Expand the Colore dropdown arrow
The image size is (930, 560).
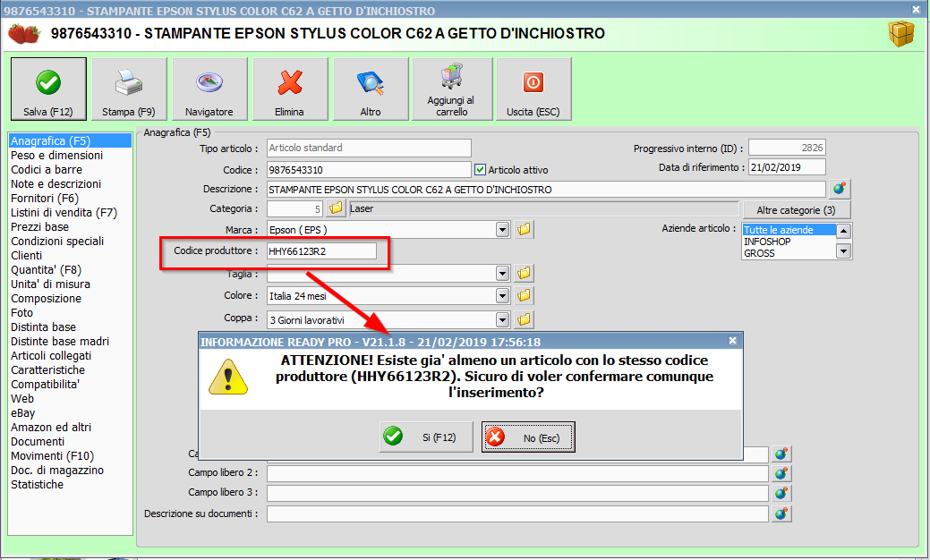(x=502, y=295)
